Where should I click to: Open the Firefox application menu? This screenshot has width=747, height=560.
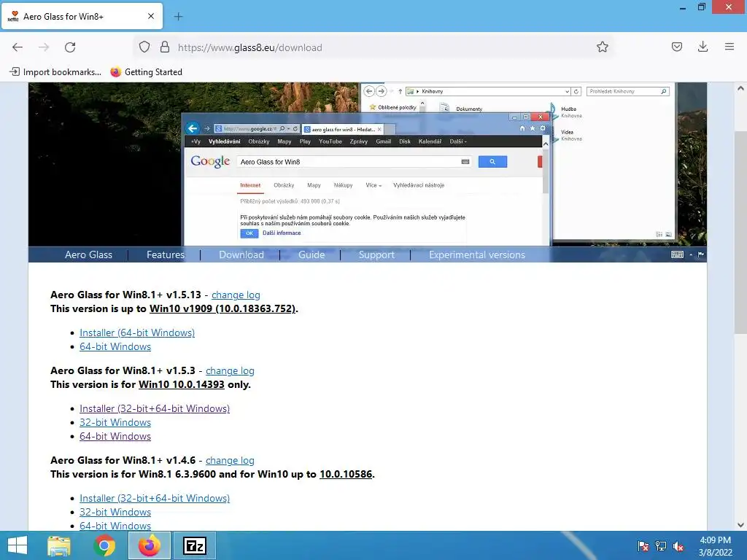coord(729,47)
